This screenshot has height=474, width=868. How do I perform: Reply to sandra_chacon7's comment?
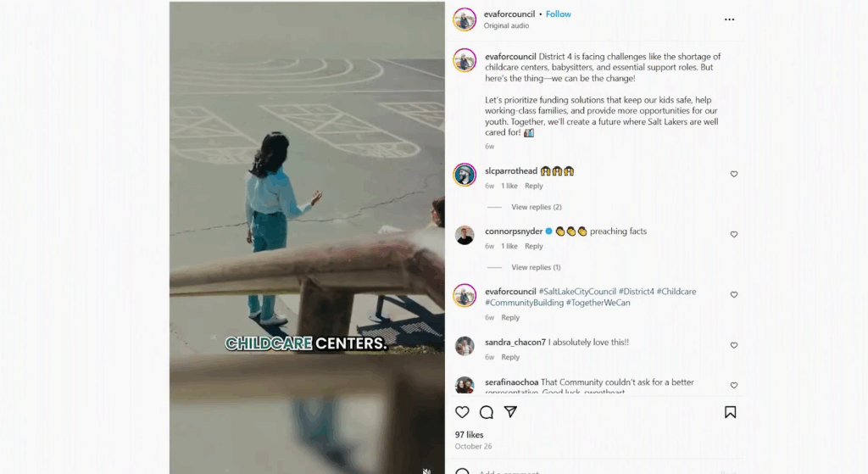510,357
